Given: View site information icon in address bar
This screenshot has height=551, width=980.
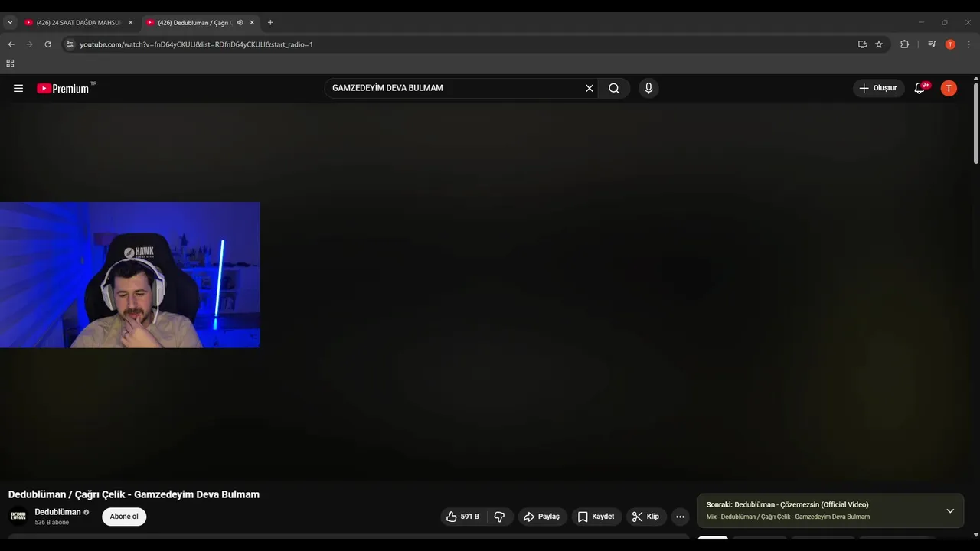Looking at the screenshot, I should pyautogui.click(x=70, y=44).
